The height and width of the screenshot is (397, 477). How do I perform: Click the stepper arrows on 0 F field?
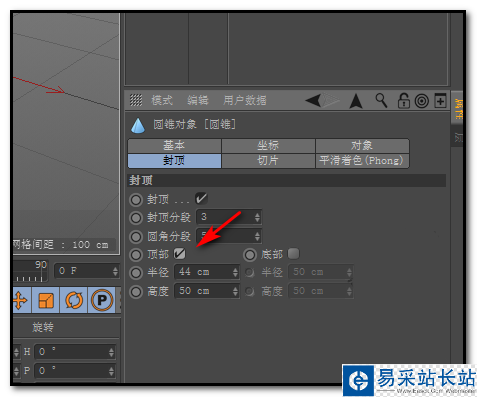click(115, 271)
